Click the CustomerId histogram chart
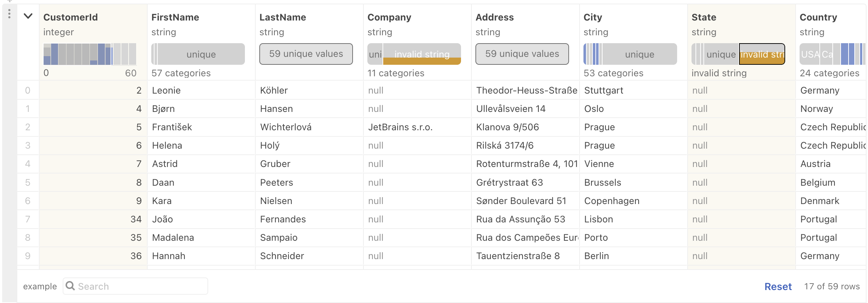Image resolution: width=868 pixels, height=303 pixels. 90,54
